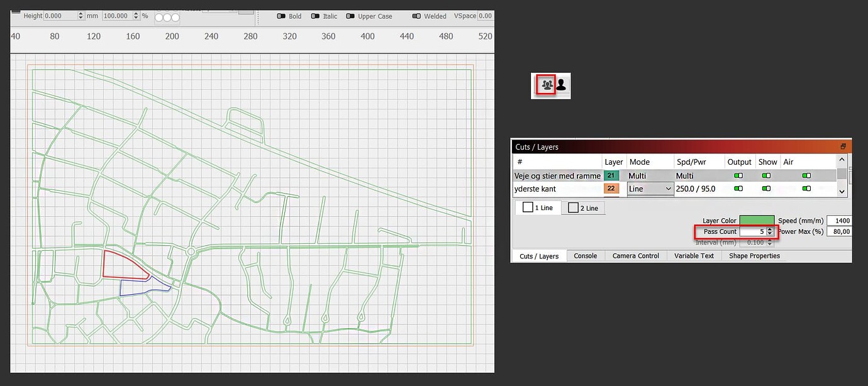Click the Speed (mm/m) input field

click(839, 221)
